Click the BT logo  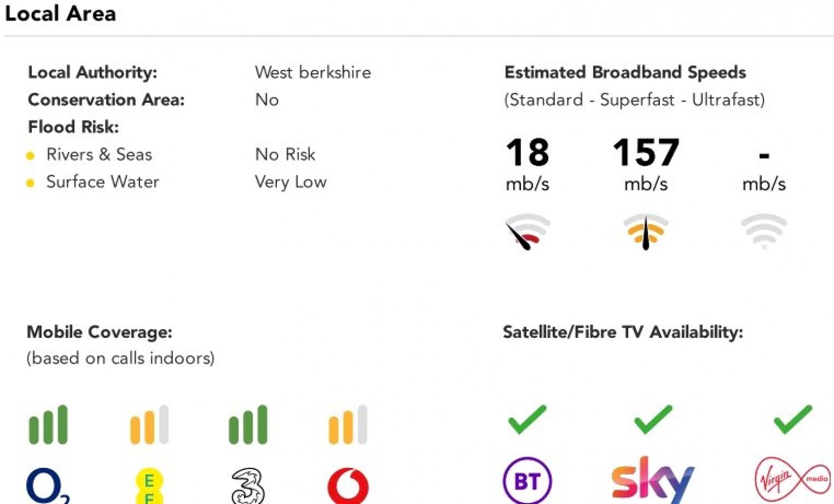point(527,481)
